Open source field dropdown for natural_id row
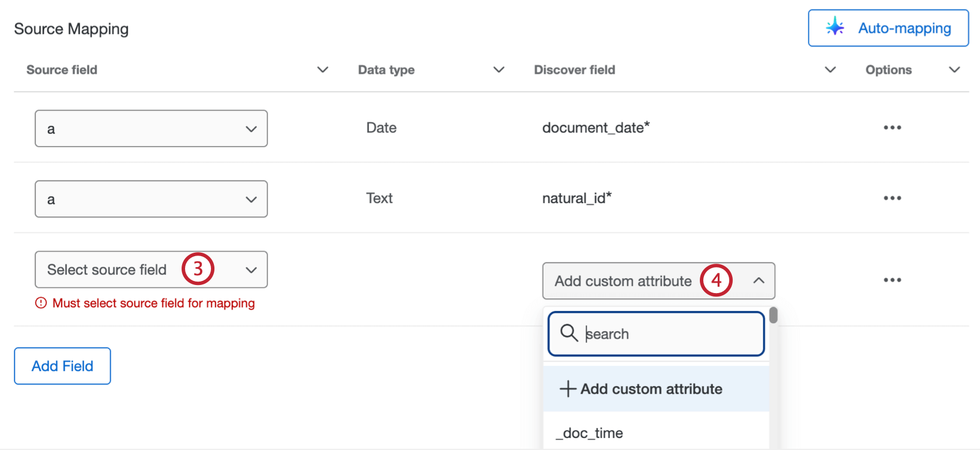980x450 pixels. click(x=151, y=199)
